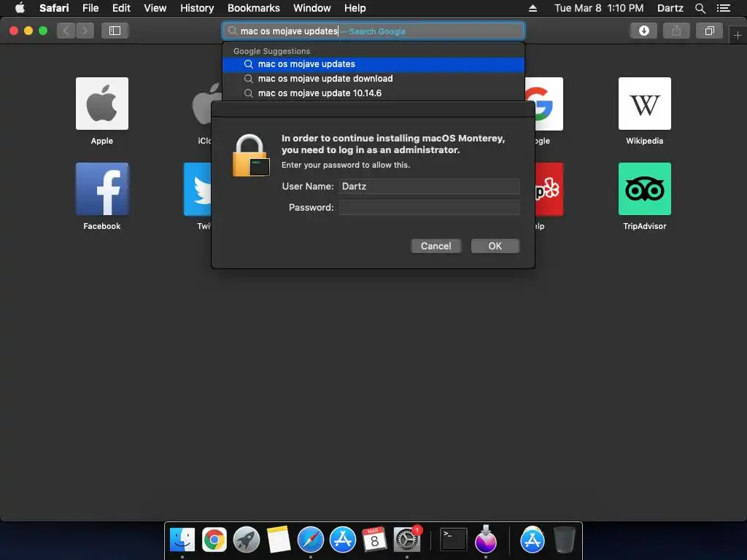This screenshot has height=560, width=747.
Task: Select suggestion 'mac os mojave update download'
Action: 373,79
